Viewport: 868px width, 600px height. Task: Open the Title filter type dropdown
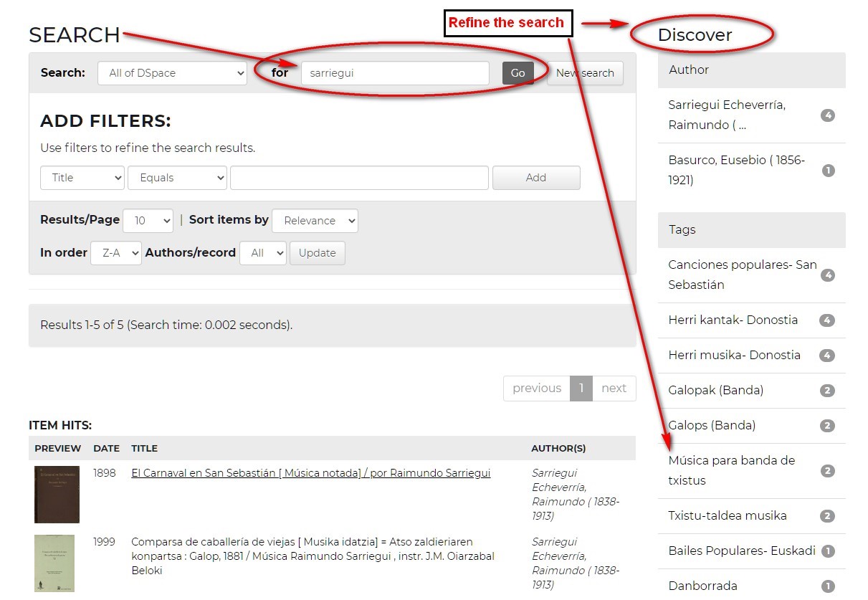pos(82,178)
